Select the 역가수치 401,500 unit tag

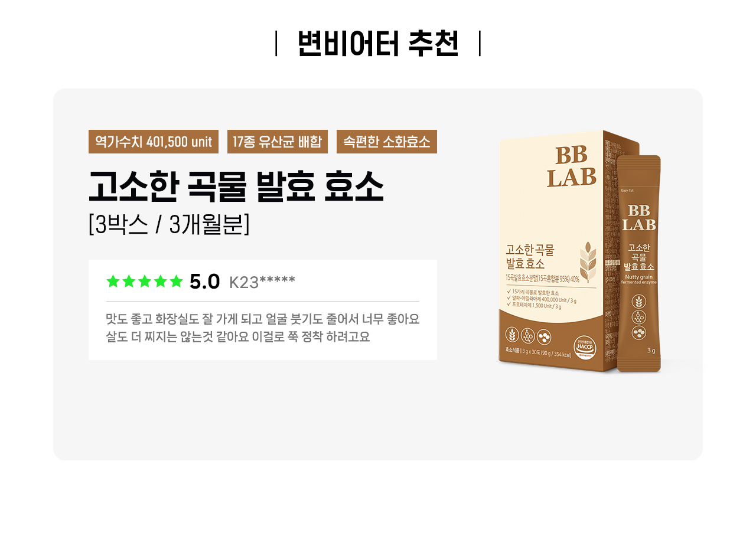154,142
